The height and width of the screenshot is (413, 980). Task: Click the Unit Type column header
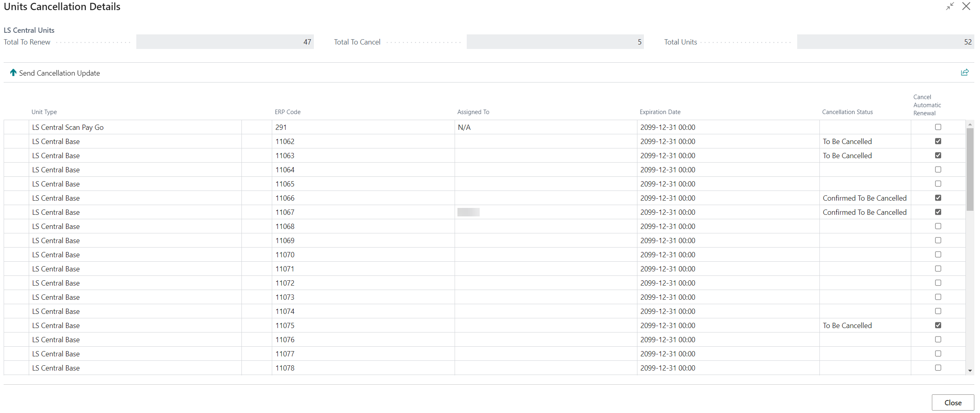[44, 112]
